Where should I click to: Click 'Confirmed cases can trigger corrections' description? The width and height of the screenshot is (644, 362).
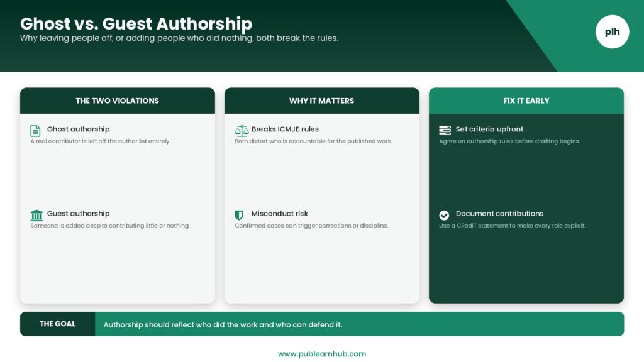pos(311,226)
